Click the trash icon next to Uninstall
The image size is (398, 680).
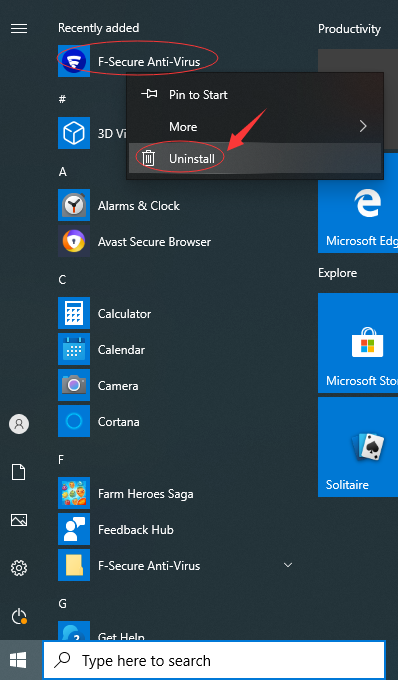point(149,158)
